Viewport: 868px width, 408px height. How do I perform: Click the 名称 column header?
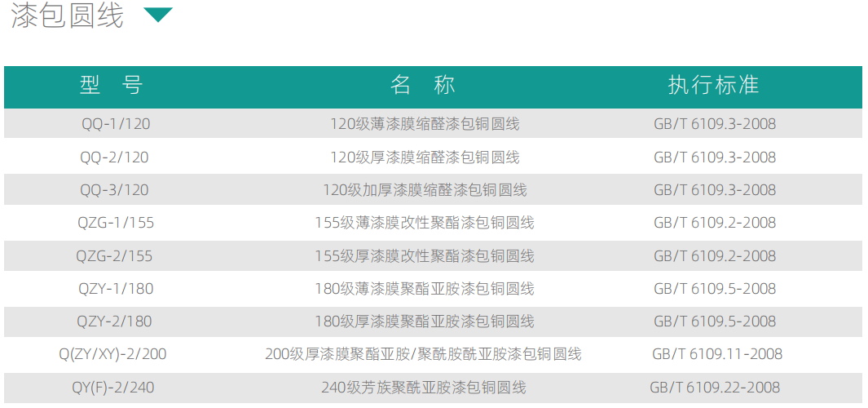(x=424, y=85)
